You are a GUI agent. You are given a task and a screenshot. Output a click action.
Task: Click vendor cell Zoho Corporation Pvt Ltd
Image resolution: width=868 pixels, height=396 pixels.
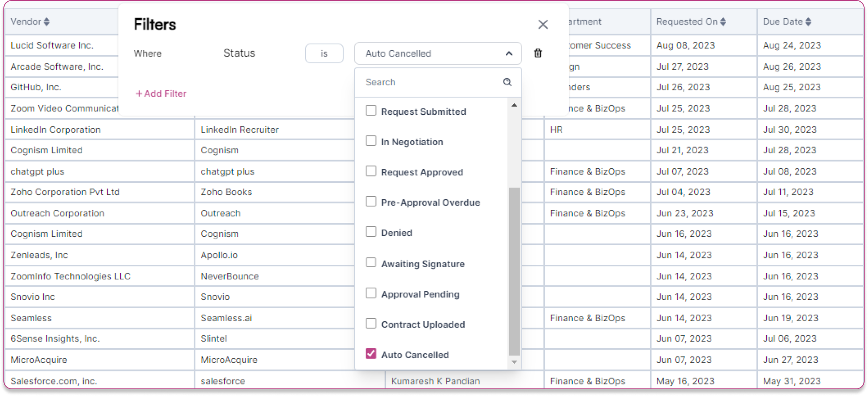65,192
